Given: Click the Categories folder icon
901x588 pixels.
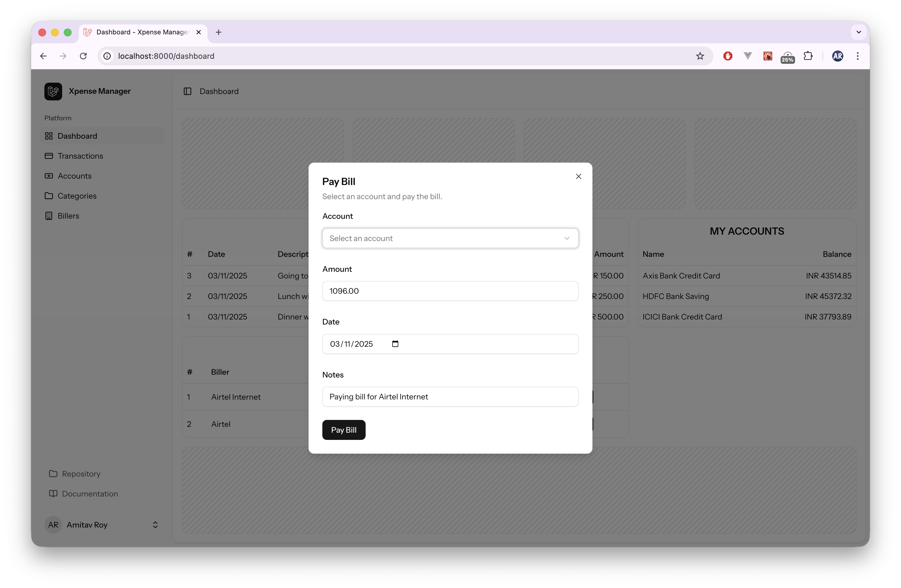Looking at the screenshot, I should 49,196.
